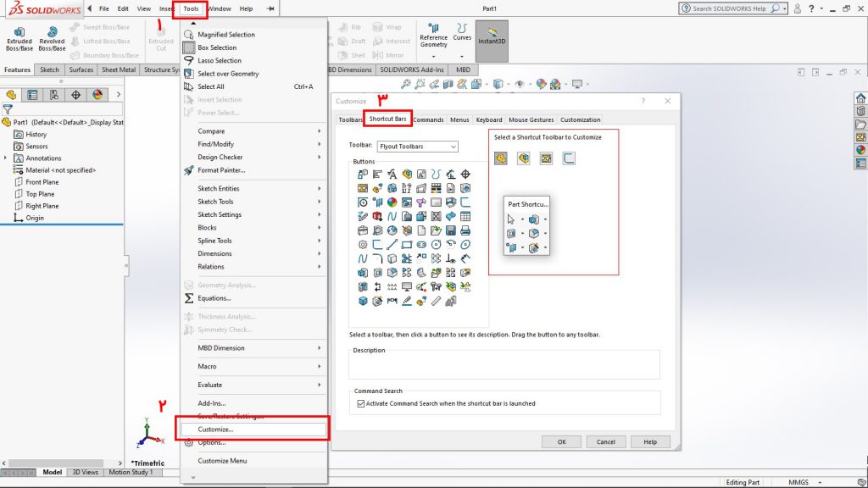Expand the Sketch Entities submenu
This screenshot has width=868, height=488.
pyautogui.click(x=254, y=189)
